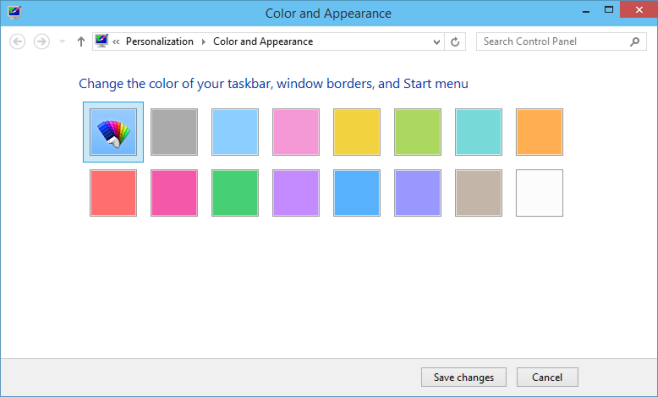Open the window system menu icon

pyautogui.click(x=14, y=13)
